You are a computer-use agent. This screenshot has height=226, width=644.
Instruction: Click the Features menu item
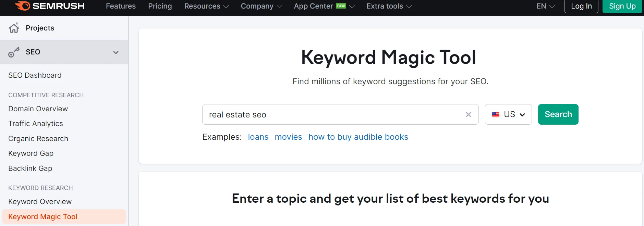(121, 6)
